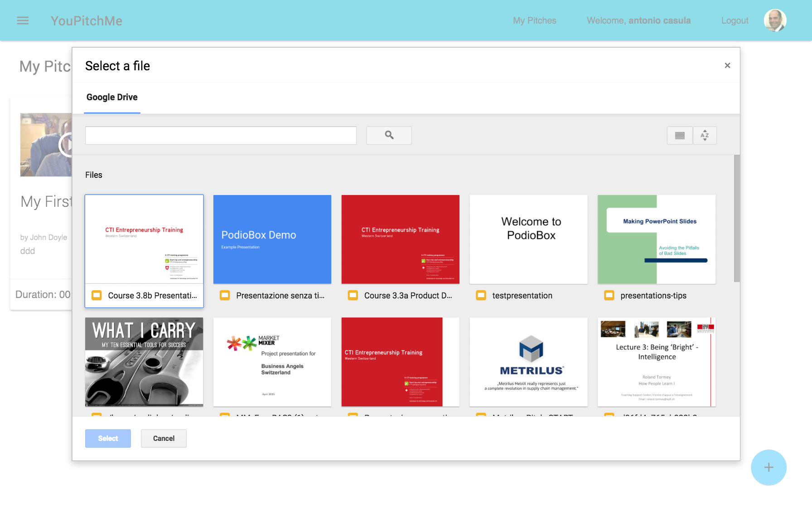Click the slides icon beside Course 3.8b Presentati...

[97, 295]
